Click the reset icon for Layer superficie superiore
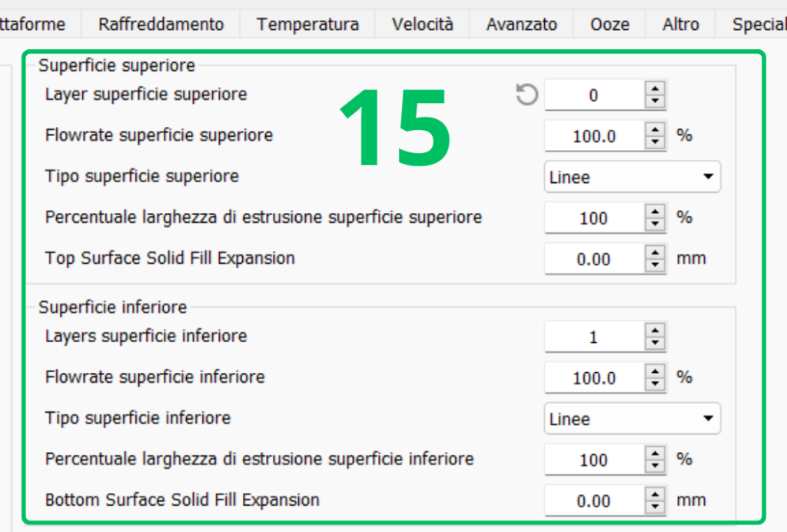This screenshot has width=787, height=532. [526, 95]
